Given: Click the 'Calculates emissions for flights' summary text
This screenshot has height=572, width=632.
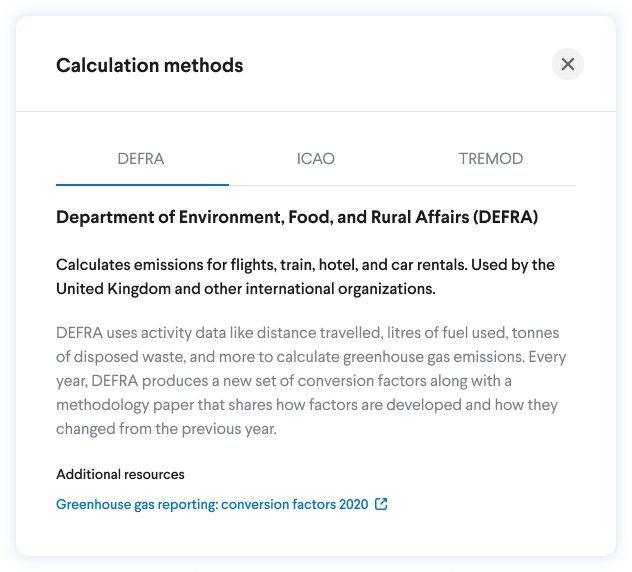Looking at the screenshot, I should click(x=306, y=277).
